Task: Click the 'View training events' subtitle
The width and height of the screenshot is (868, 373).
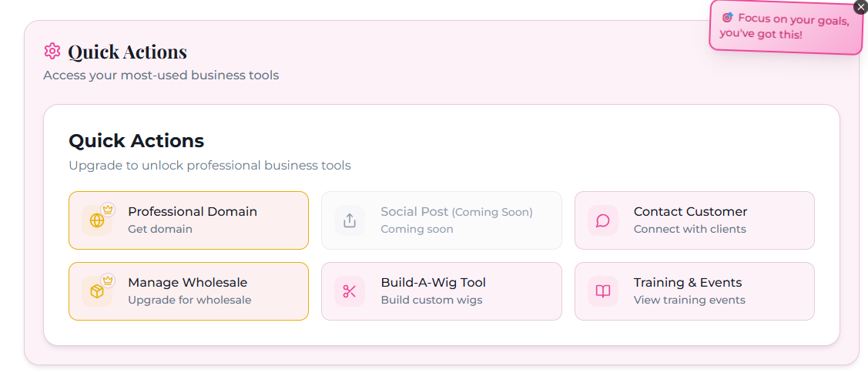Action: pos(689,300)
